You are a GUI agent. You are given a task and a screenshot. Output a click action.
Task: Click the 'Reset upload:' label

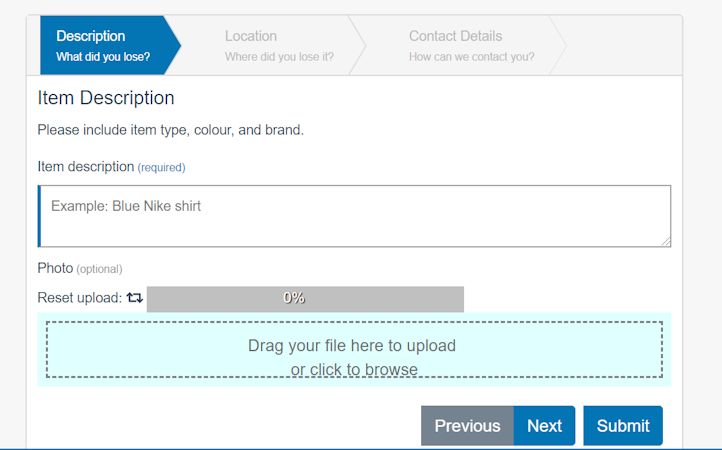(x=80, y=298)
